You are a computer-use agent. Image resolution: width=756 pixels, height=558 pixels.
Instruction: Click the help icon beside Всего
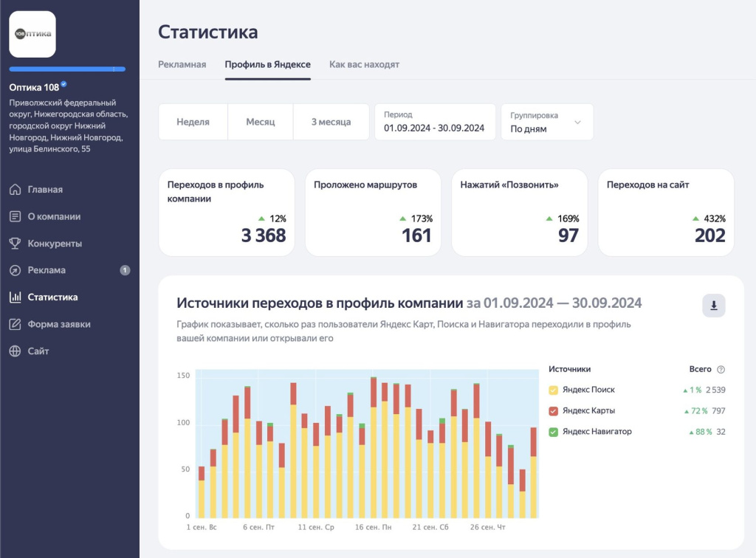tap(721, 370)
